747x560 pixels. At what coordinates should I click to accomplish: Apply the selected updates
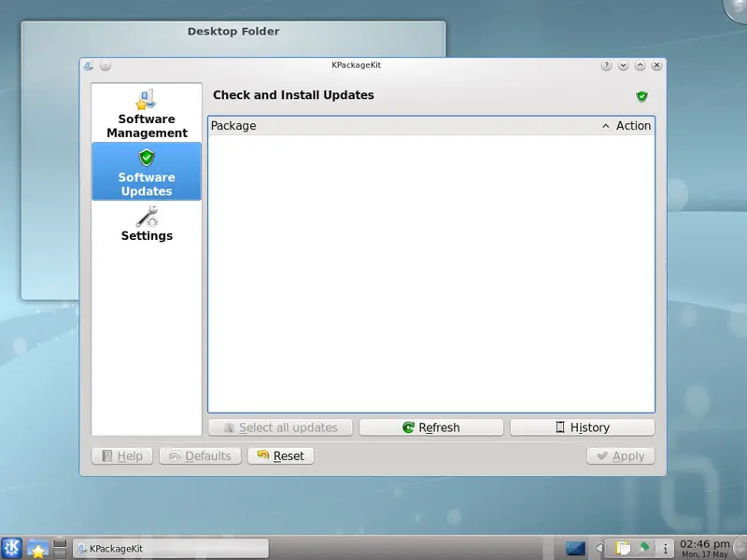coord(621,456)
